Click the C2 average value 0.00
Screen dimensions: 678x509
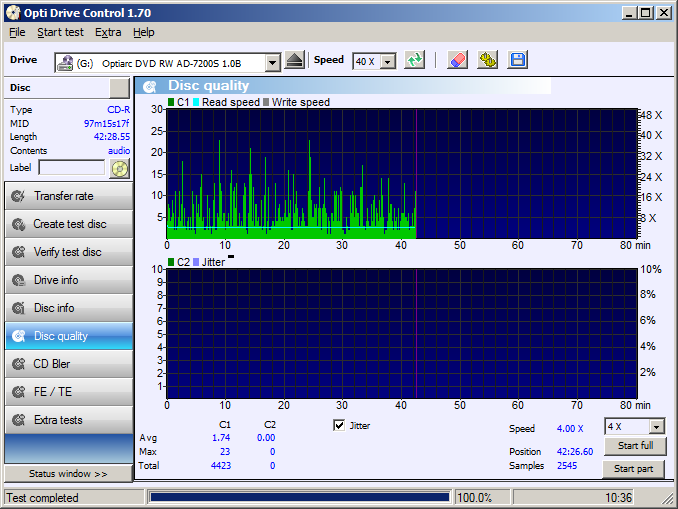pyautogui.click(x=266, y=438)
